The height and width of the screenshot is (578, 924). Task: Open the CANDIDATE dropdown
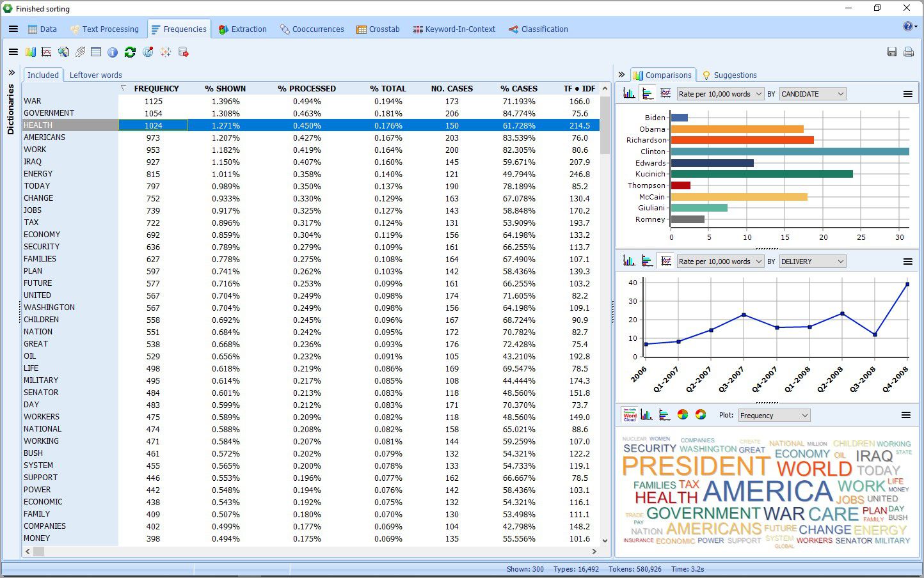click(x=813, y=94)
